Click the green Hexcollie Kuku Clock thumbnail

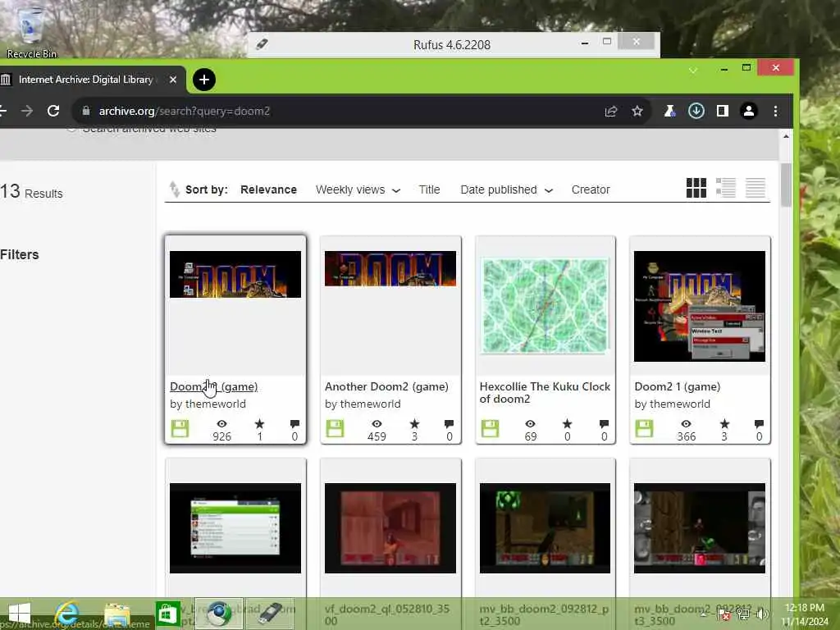point(545,306)
